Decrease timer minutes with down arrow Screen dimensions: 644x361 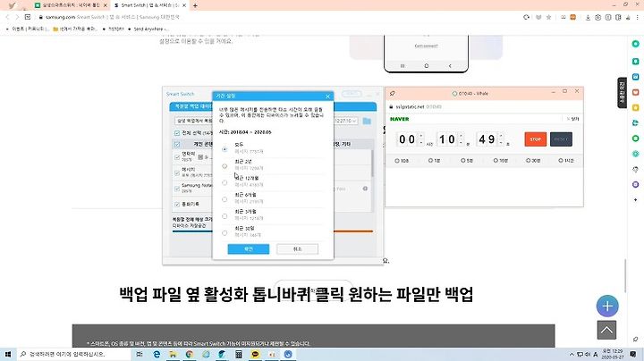[461, 142]
